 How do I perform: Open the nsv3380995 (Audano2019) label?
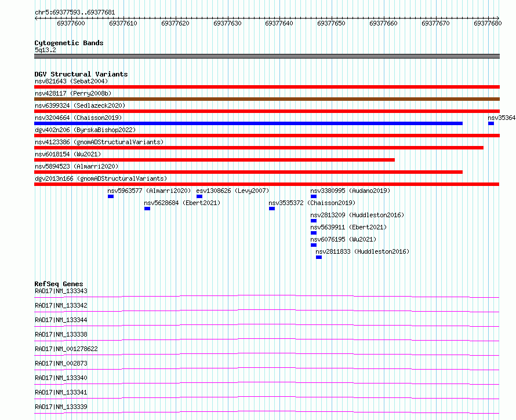pyautogui.click(x=350, y=191)
